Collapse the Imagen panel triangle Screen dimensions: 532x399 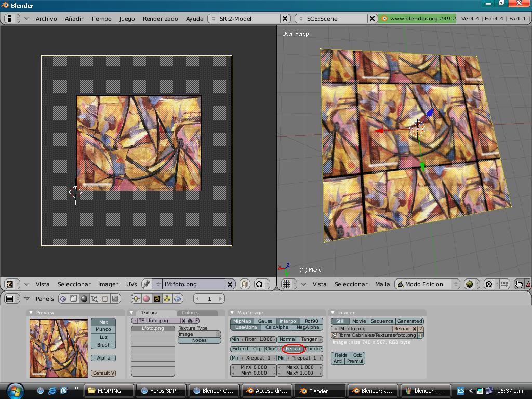coord(332,312)
